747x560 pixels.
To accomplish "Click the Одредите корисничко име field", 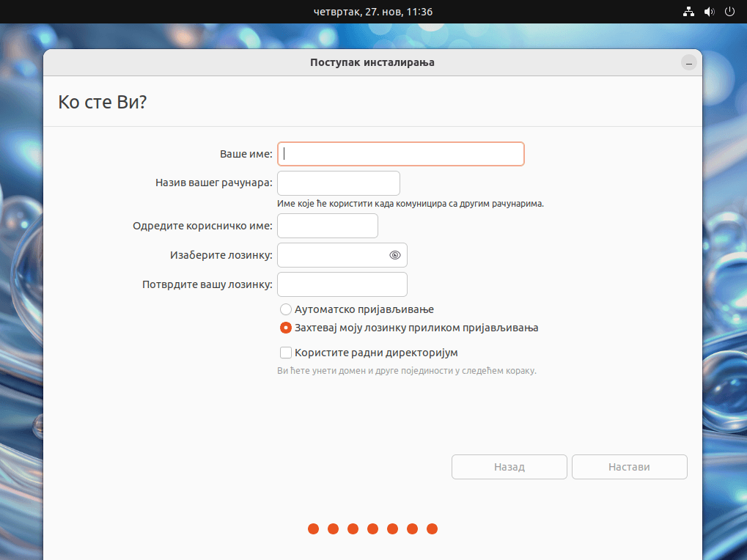I will tap(327, 226).
